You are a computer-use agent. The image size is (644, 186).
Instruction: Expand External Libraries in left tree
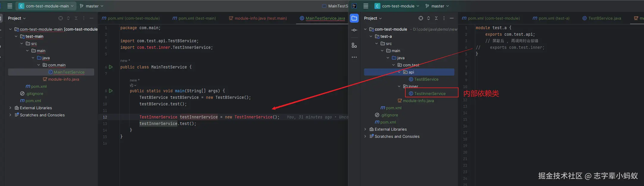click(10, 108)
